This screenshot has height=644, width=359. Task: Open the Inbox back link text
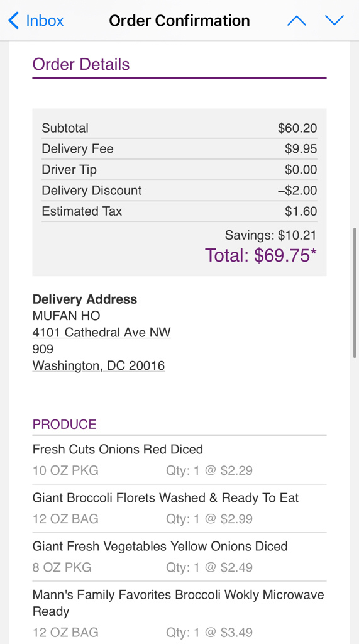pos(45,21)
